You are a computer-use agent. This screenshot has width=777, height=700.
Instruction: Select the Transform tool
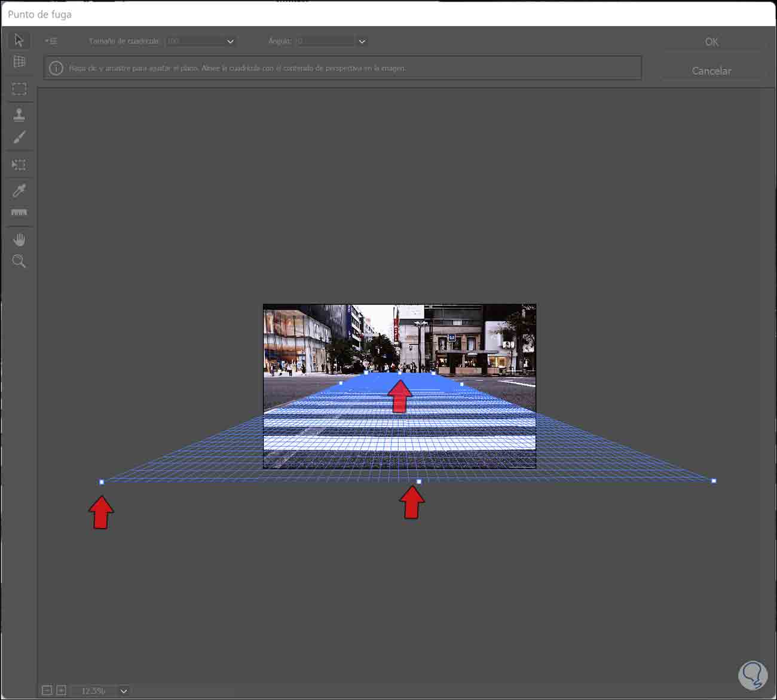click(x=19, y=164)
